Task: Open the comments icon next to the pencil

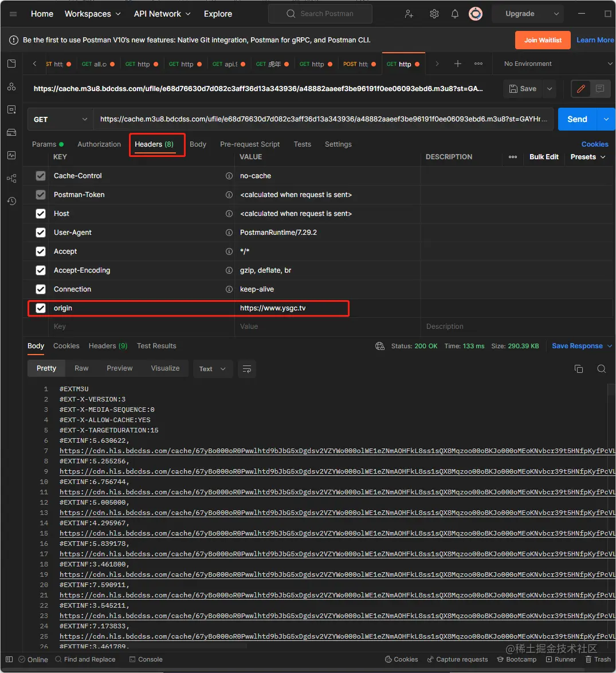Action: 600,89
